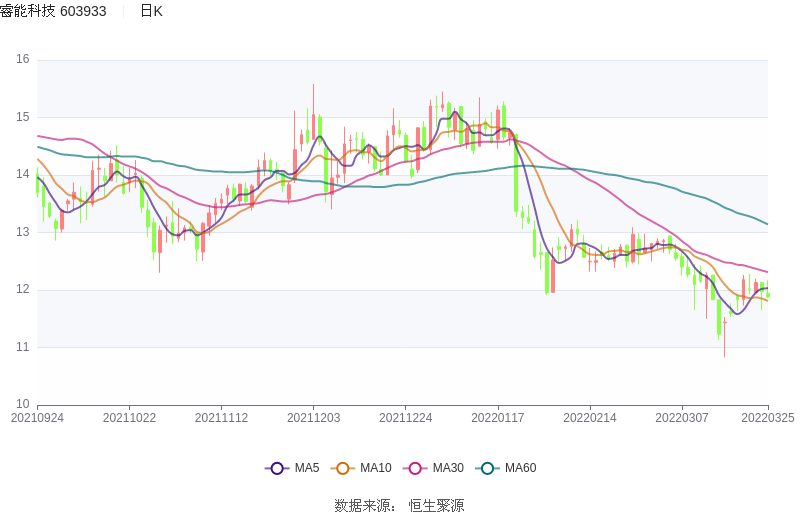Screen dimensions: 800x517
Task: Click the teal MA60 legend marker
Action: (x=488, y=468)
